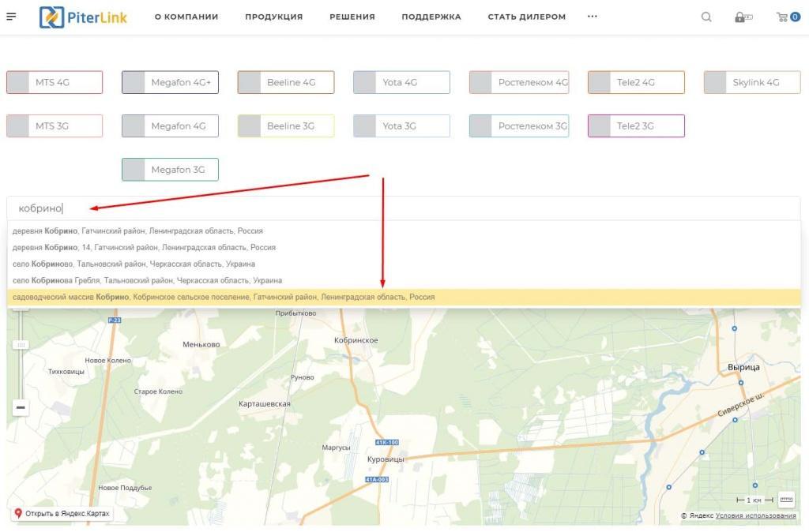Open ПОДДЕРЖКА menu
This screenshot has width=809, height=532.
click(431, 17)
